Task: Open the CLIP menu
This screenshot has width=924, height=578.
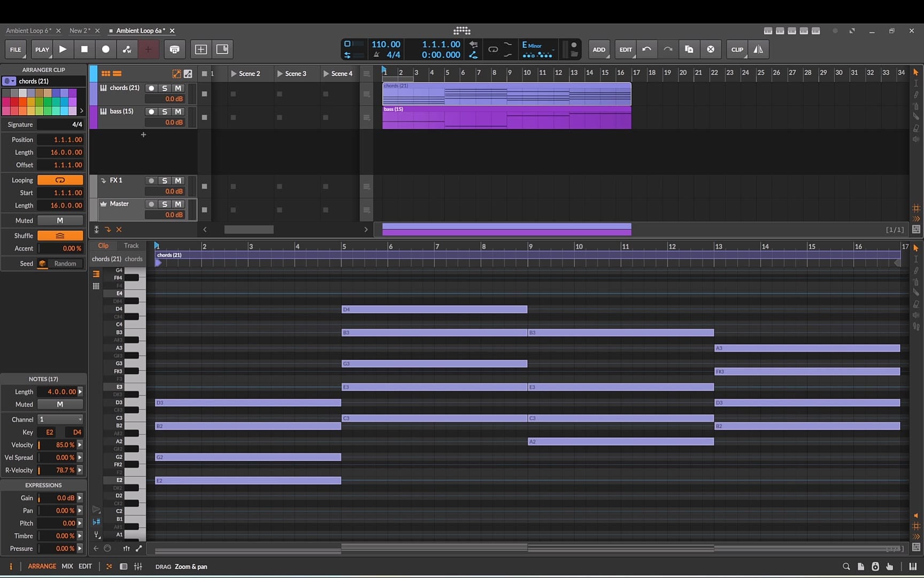Action: (737, 49)
